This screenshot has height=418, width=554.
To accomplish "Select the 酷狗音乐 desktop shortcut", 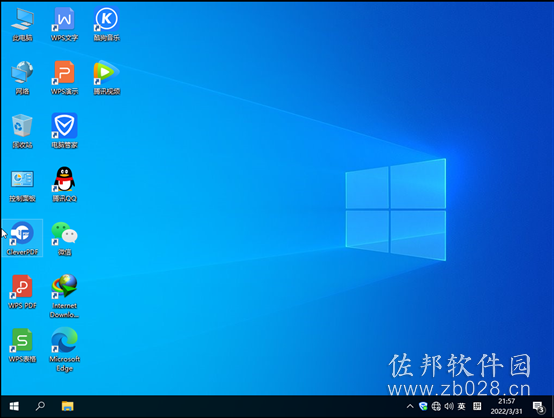I will pos(107,24).
